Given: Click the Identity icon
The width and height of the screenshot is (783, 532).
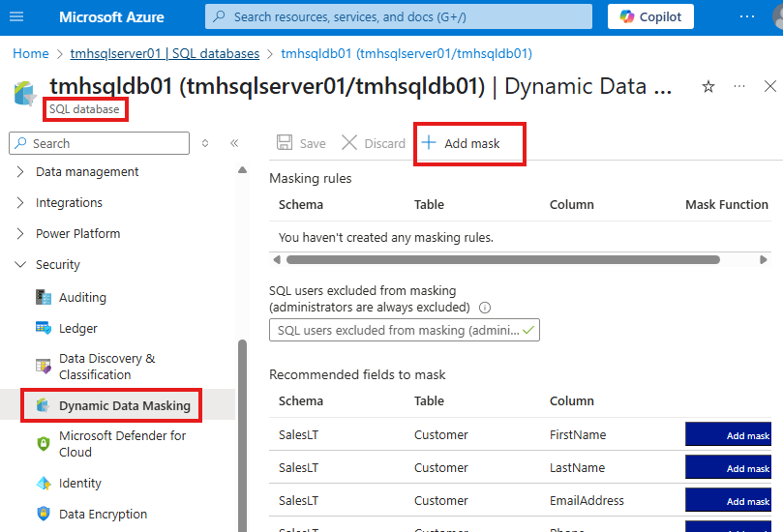Looking at the screenshot, I should pyautogui.click(x=44, y=483).
